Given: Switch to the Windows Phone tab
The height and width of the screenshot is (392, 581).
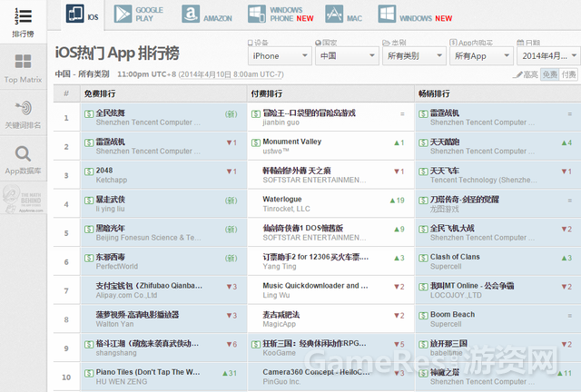Looking at the screenshot, I should pos(281,15).
